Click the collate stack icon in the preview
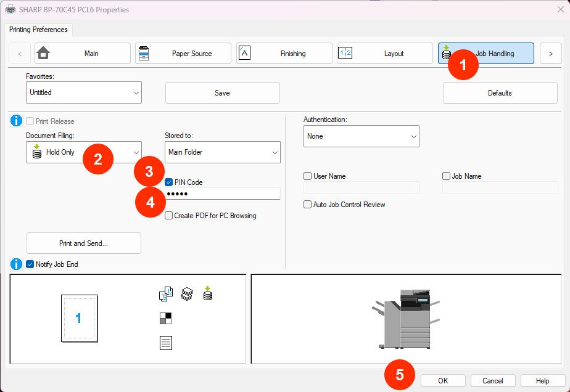Screen dimensions: 570x392 (x=187, y=294)
